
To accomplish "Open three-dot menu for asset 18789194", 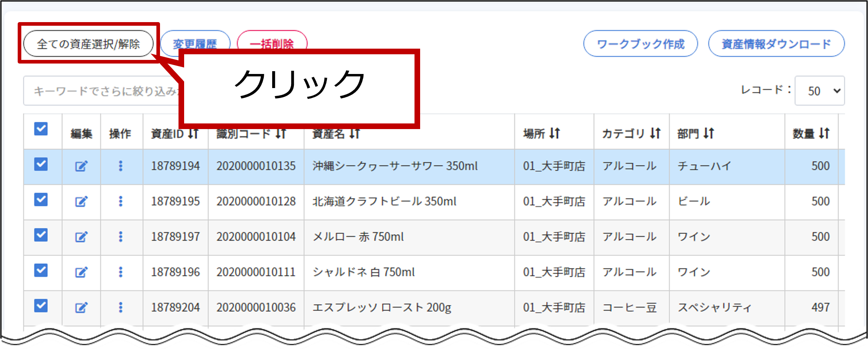I will (120, 166).
